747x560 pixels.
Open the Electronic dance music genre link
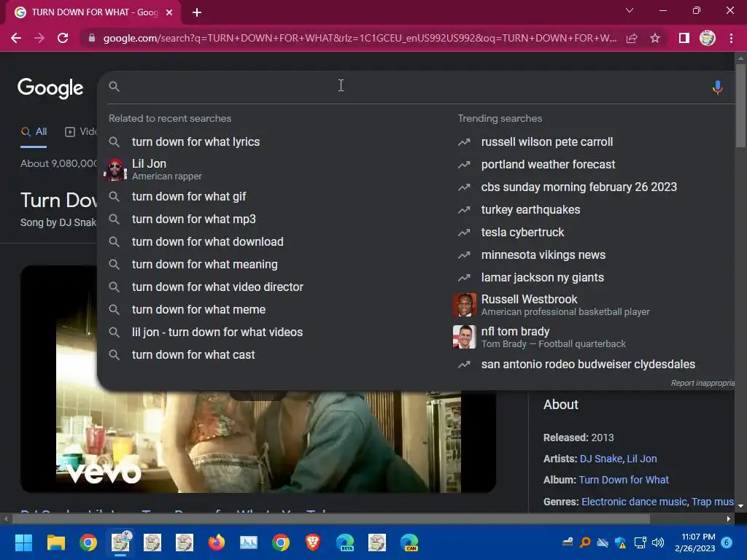pos(634,502)
